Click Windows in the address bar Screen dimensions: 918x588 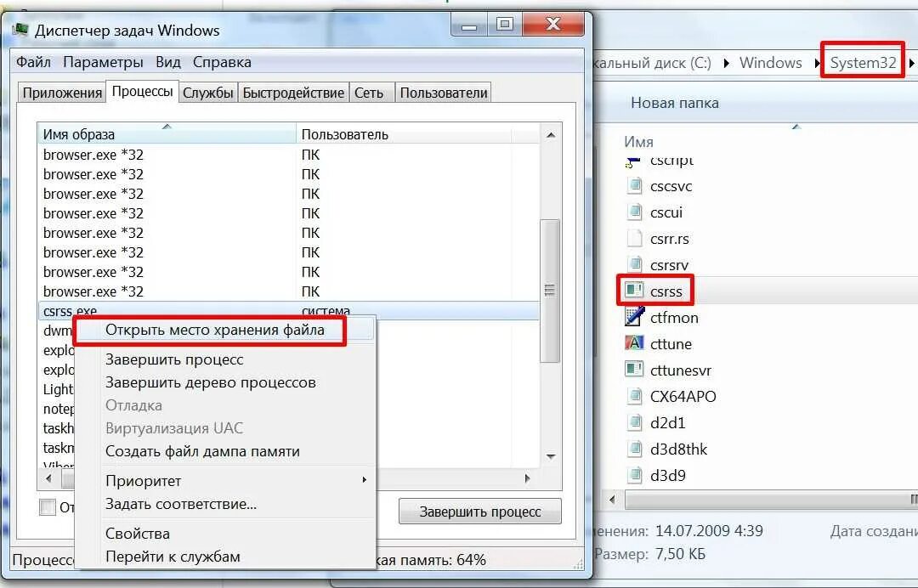[770, 63]
